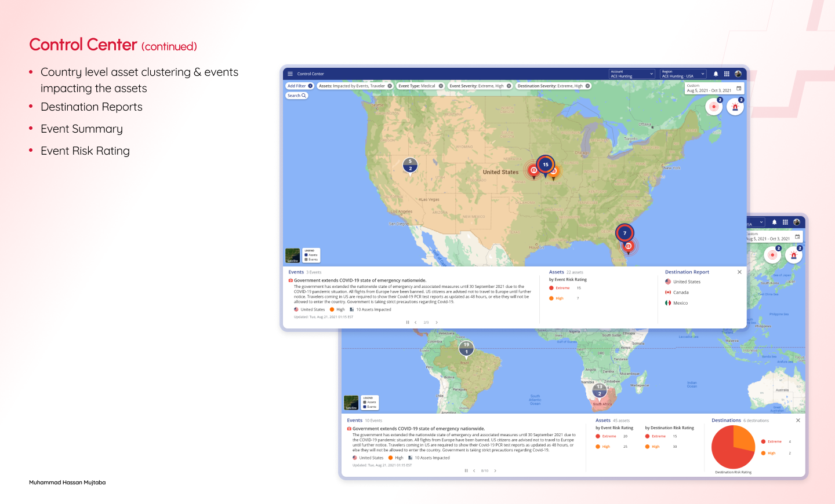Remove the Event Severity filter chip

point(509,86)
